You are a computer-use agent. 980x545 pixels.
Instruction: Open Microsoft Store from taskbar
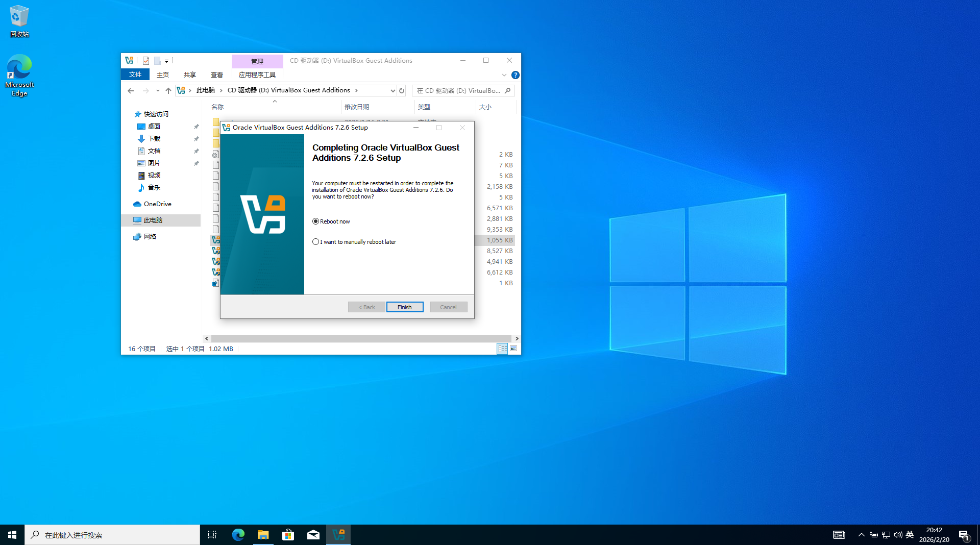point(288,535)
